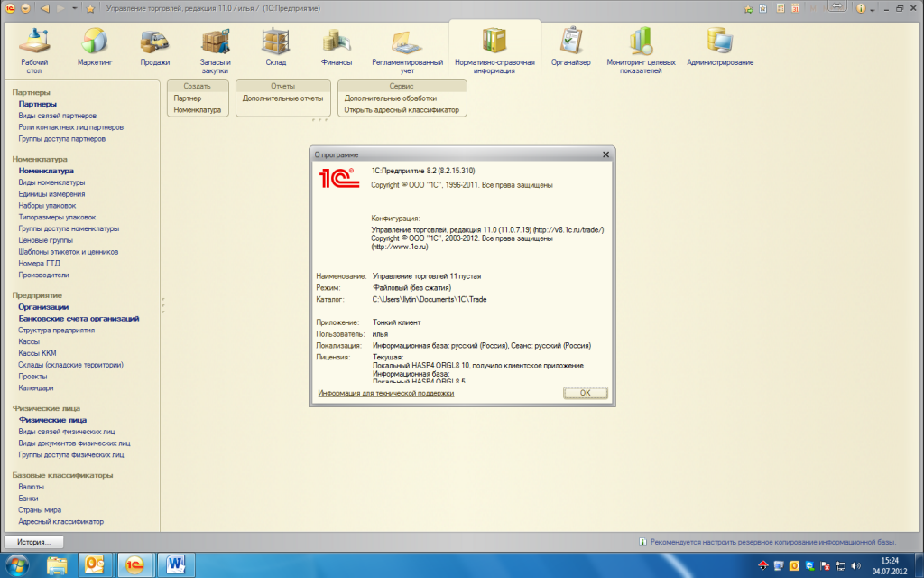Open the Организации list
924x578 pixels.
coord(43,307)
